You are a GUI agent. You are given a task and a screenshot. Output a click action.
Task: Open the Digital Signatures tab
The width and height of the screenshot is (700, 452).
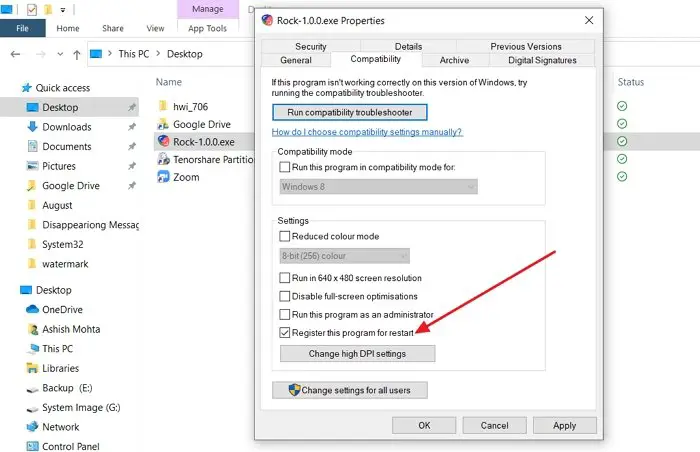[x=542, y=60]
